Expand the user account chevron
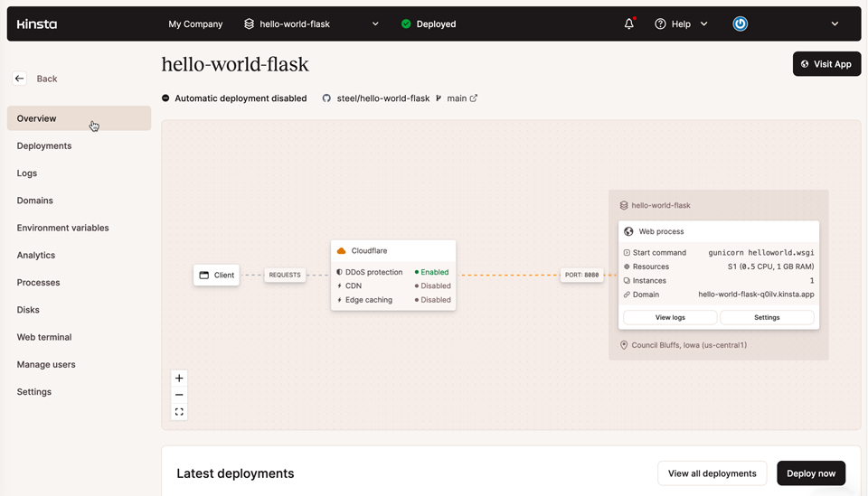This screenshot has height=496, width=868. coord(835,23)
